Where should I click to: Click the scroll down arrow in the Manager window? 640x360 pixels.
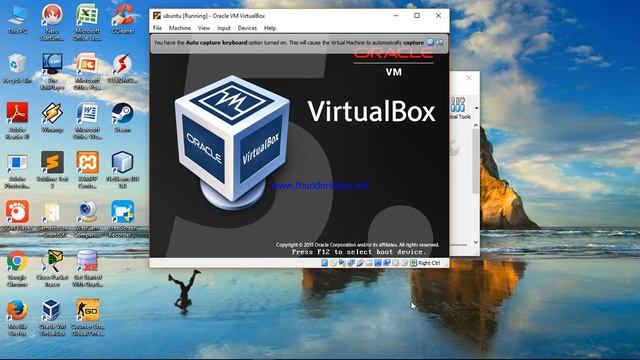click(x=476, y=242)
